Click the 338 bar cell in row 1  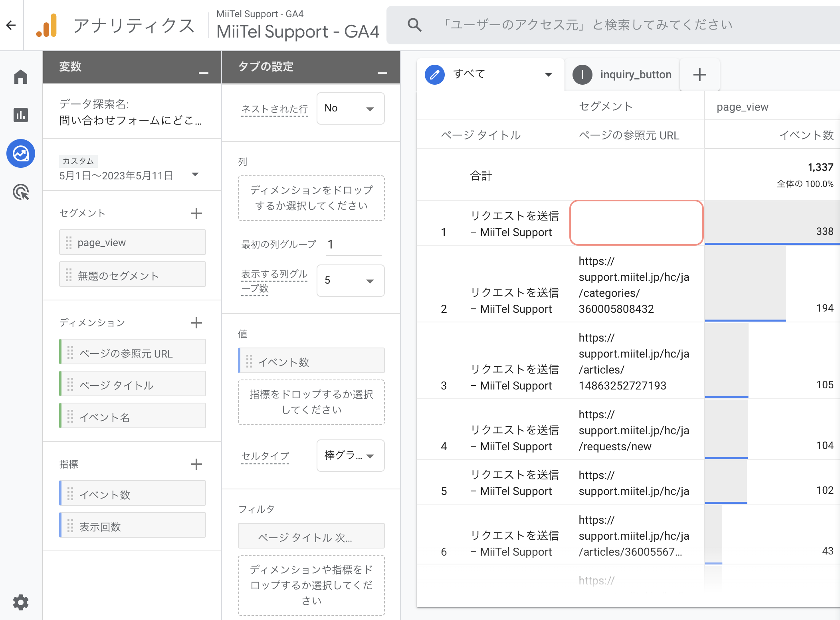click(x=772, y=223)
